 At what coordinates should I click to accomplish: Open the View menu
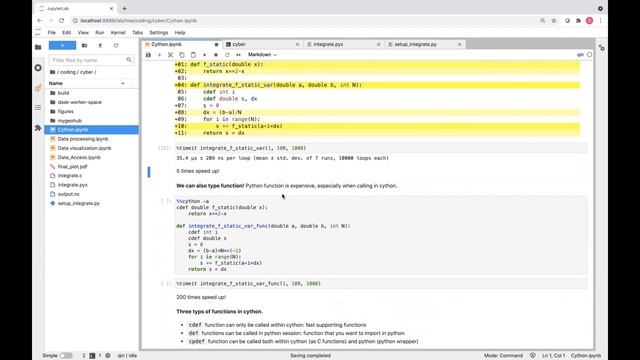point(83,33)
